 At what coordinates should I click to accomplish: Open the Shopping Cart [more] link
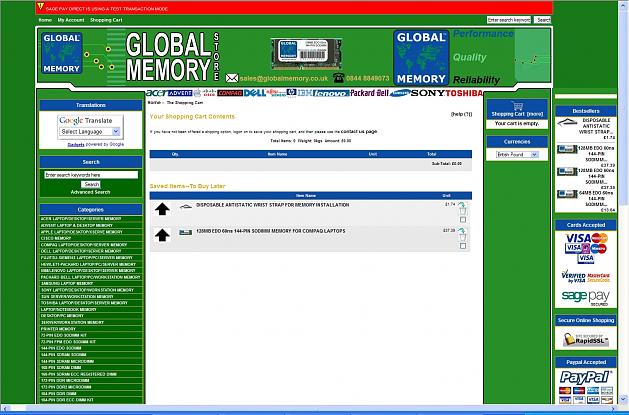pos(517,114)
